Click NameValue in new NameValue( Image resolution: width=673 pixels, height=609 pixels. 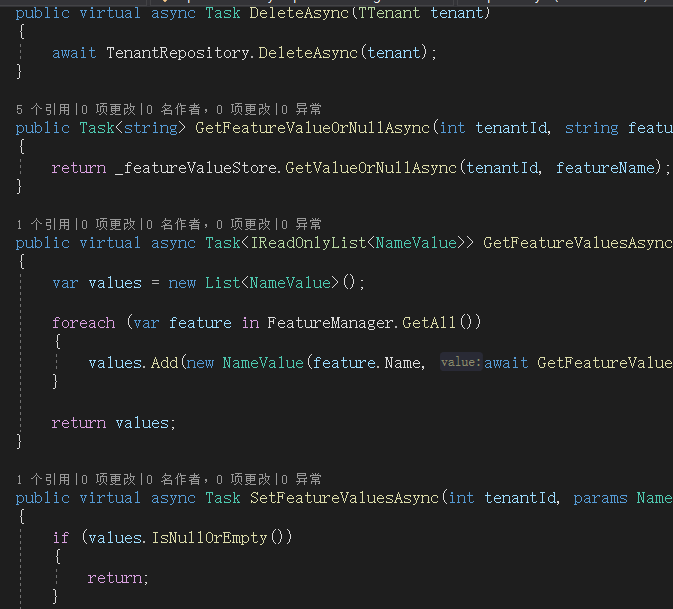point(263,363)
